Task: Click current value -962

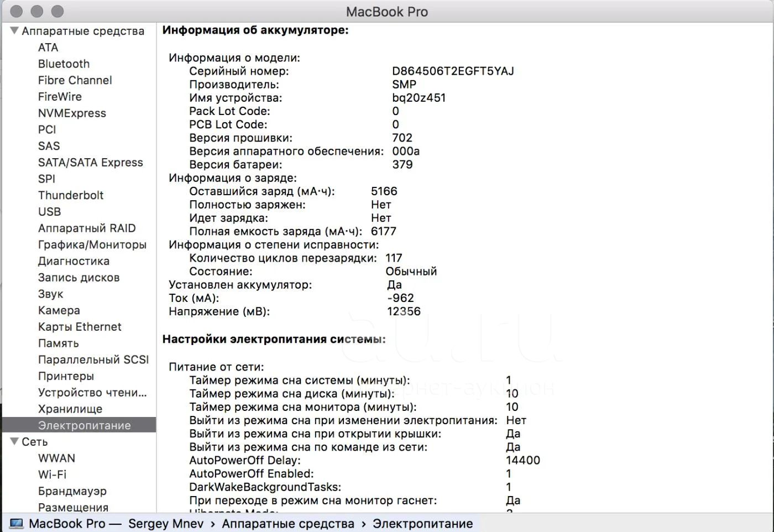Action: (400, 298)
